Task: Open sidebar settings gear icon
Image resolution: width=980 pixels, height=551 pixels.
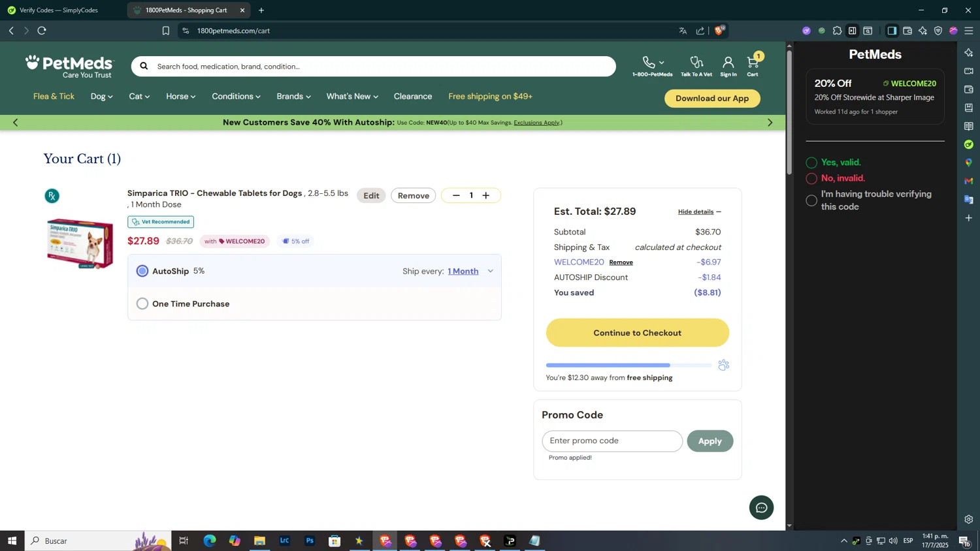Action: pyautogui.click(x=968, y=520)
